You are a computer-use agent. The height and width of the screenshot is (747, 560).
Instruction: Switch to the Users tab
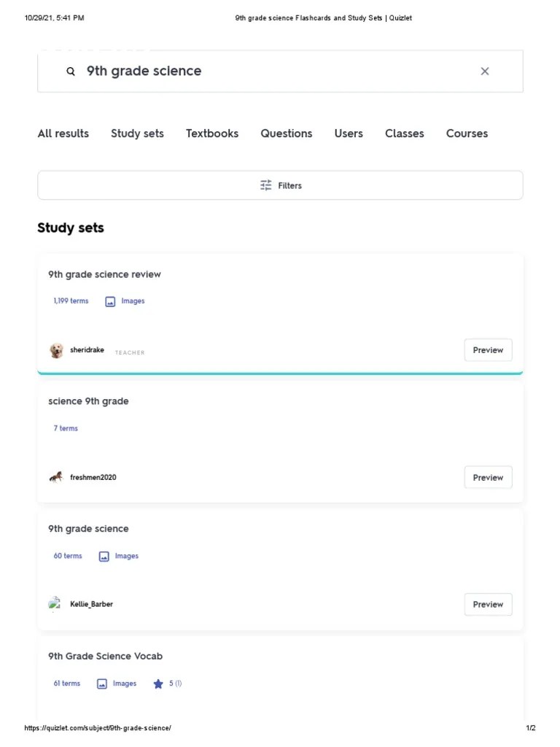click(348, 133)
